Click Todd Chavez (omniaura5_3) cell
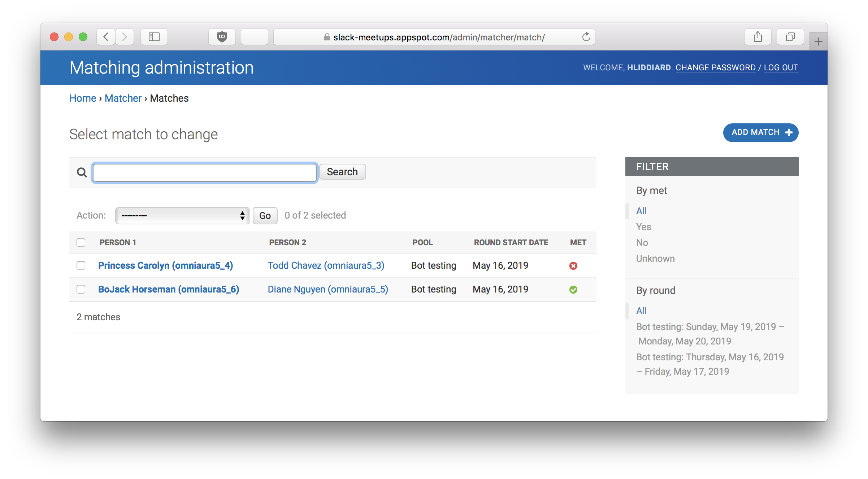The image size is (868, 479). [x=326, y=265]
